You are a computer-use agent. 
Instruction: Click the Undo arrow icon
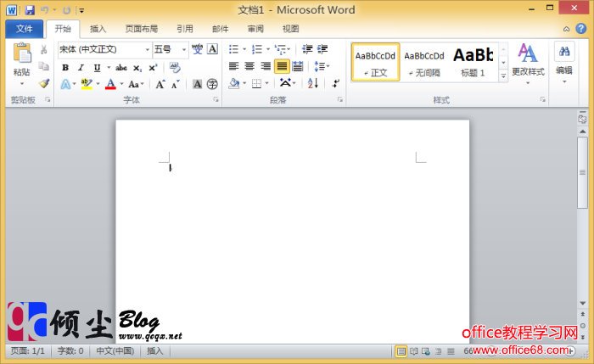(45, 10)
